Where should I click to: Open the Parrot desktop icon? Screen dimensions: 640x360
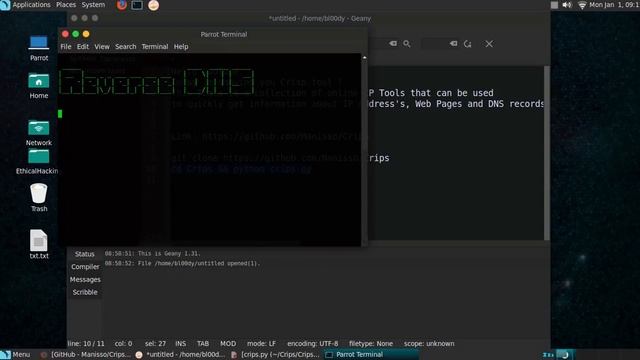point(39,48)
